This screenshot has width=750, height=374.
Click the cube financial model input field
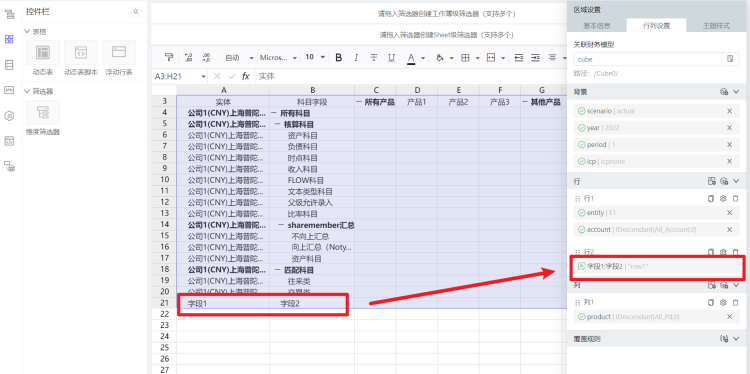click(x=648, y=59)
